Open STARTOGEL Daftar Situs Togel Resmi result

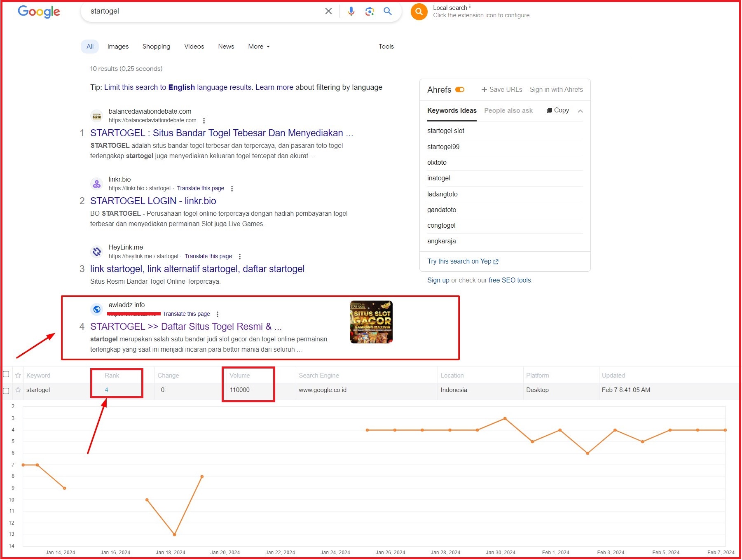click(186, 327)
